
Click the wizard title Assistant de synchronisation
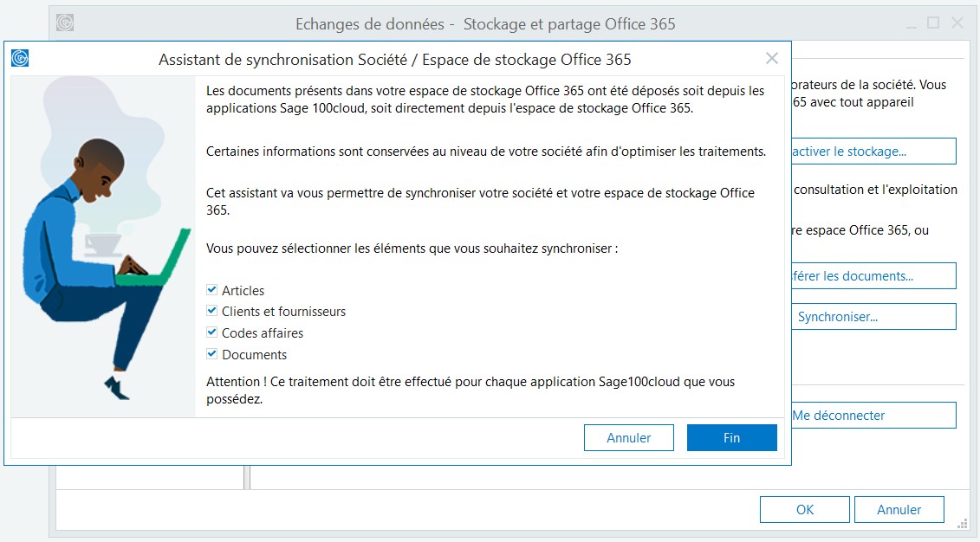(x=393, y=59)
